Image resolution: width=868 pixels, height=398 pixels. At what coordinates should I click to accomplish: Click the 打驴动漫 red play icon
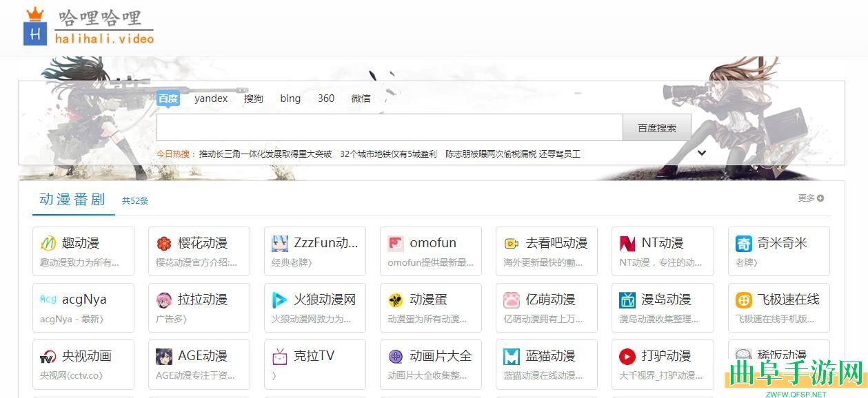point(627,356)
